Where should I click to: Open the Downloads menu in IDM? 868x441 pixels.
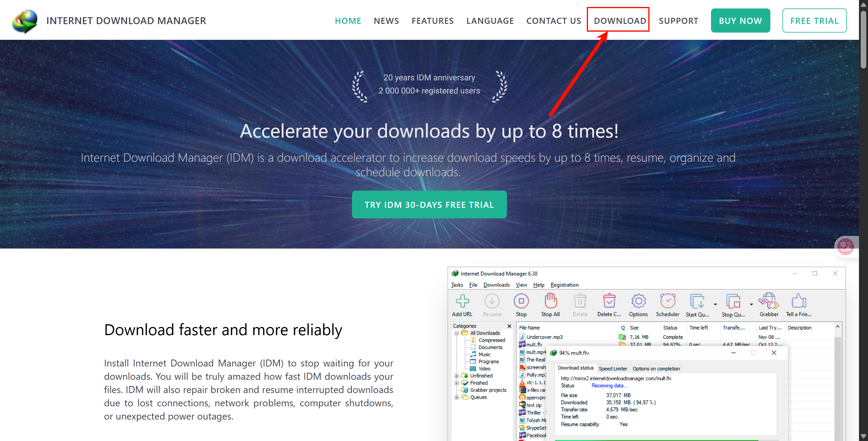click(496, 285)
